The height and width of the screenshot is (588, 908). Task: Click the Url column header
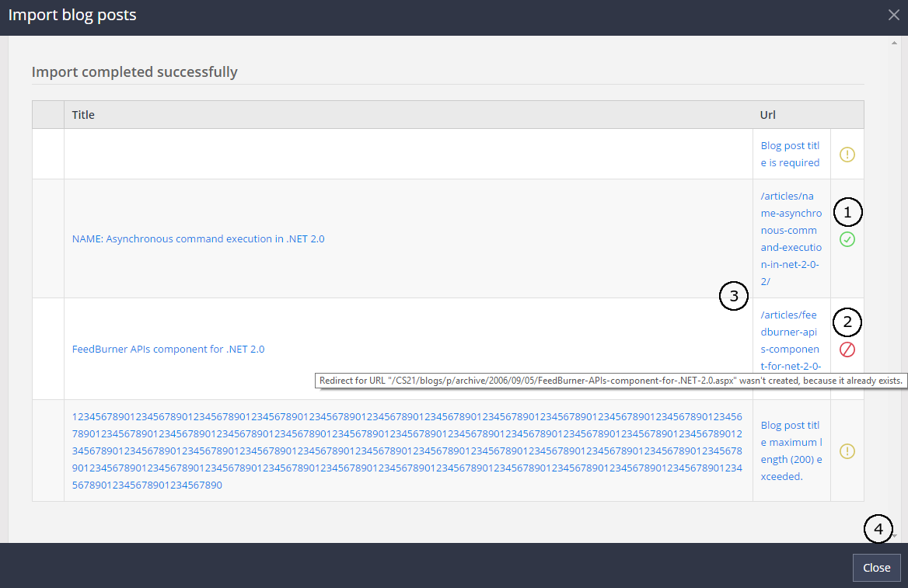pos(768,115)
